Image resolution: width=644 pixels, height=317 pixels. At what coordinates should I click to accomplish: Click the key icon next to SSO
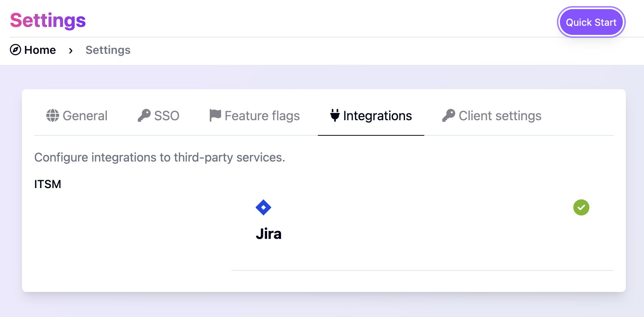[144, 115]
